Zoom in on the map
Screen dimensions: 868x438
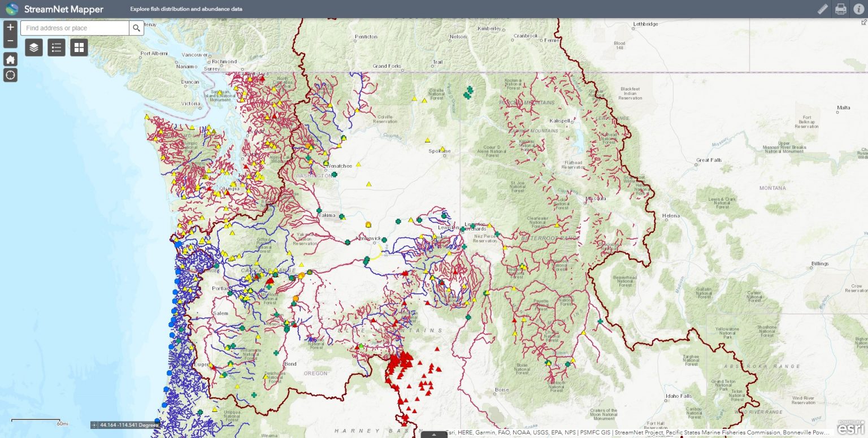[10, 27]
